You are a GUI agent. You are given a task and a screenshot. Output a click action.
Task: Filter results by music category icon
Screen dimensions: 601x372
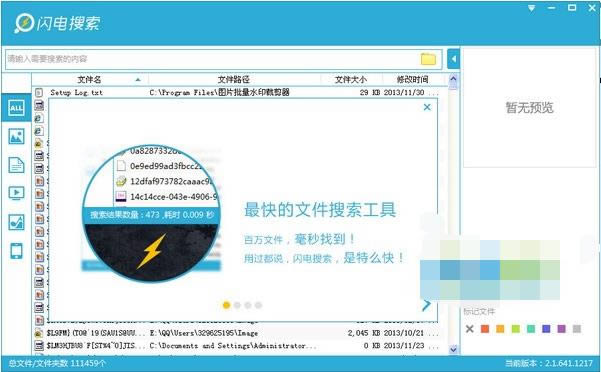(16, 222)
